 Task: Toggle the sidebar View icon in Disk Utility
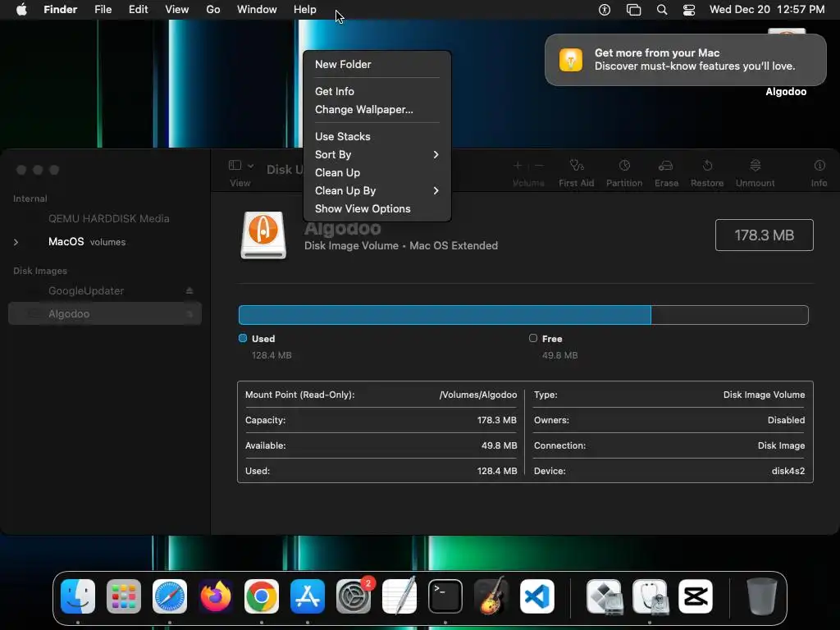(235, 166)
